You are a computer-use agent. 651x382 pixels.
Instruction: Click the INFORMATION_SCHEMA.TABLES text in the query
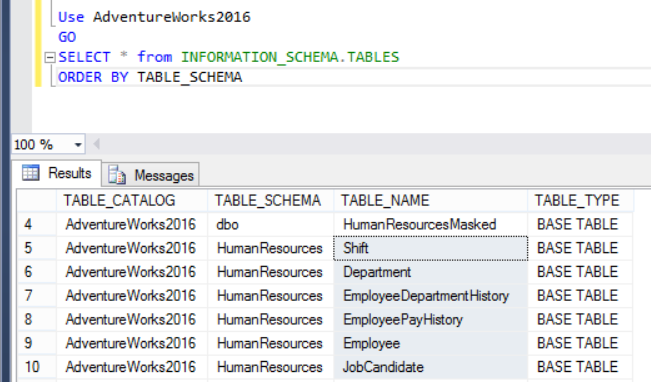click(x=290, y=57)
